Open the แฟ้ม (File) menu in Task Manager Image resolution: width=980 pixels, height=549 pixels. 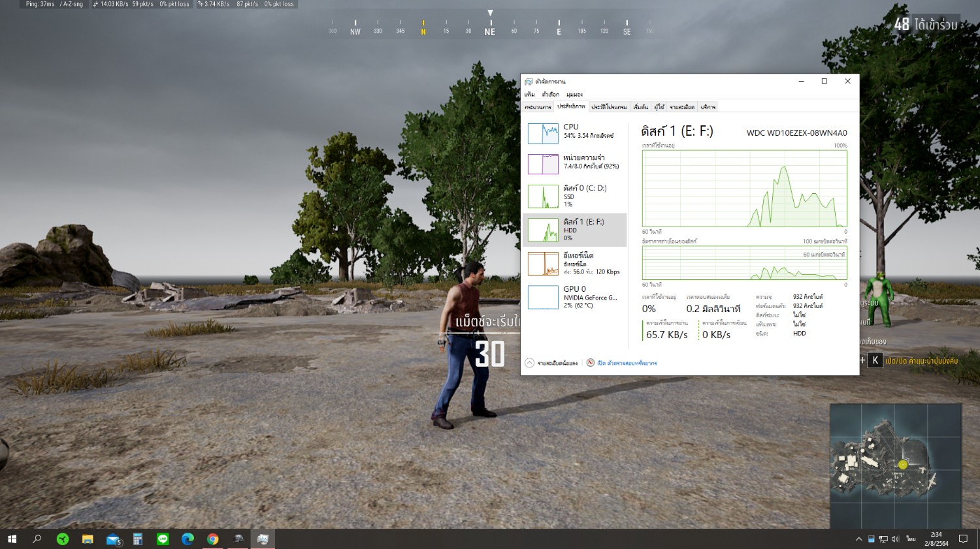pos(529,95)
